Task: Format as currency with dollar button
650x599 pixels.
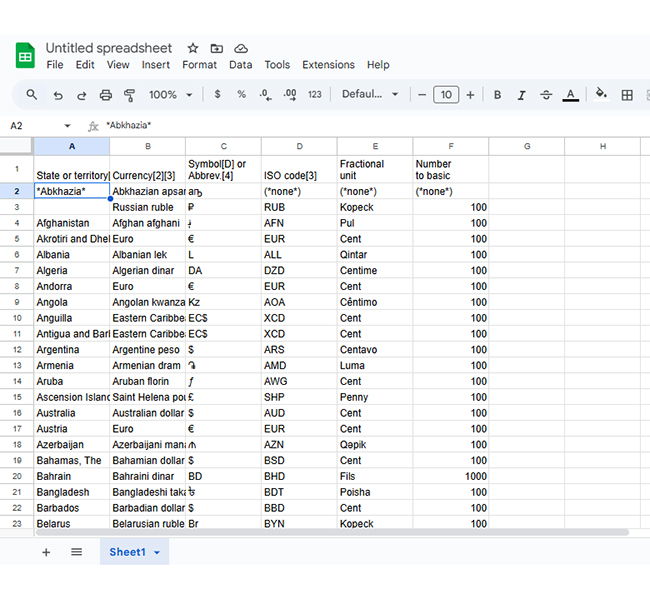Action: coord(217,95)
